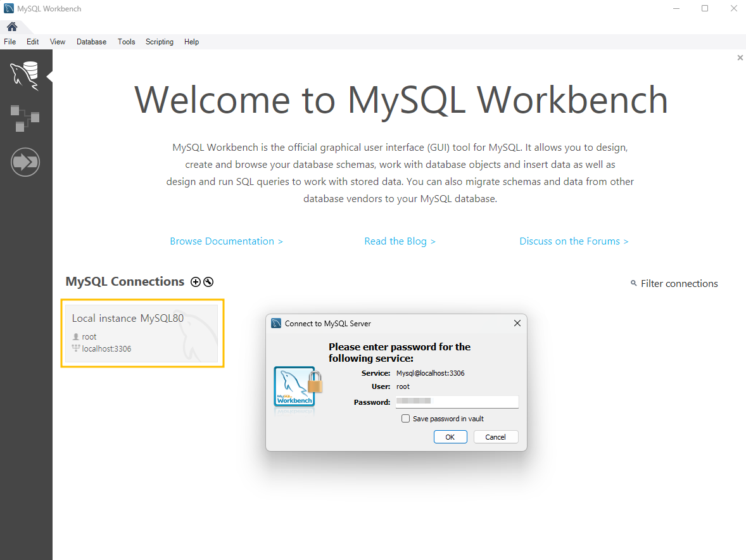Click the localhost:3306 network icon on tile

point(75,348)
